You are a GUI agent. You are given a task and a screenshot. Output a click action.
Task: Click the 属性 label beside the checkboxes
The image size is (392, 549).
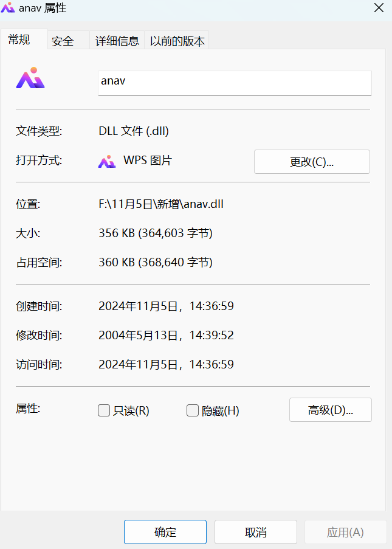tap(28, 408)
